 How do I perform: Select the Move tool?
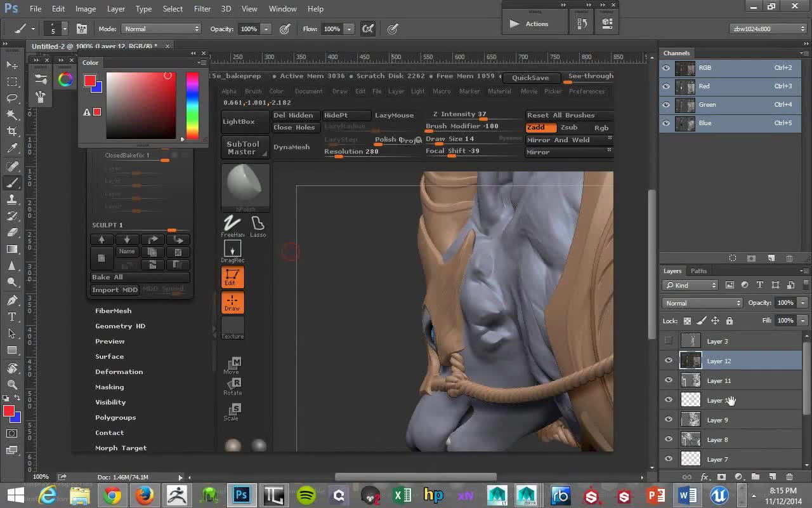click(x=12, y=65)
